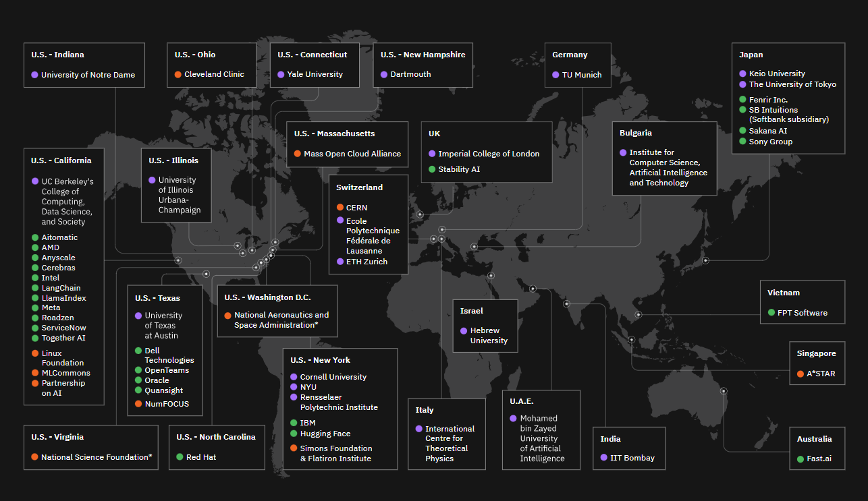Click the map marker located on Israel

(x=491, y=275)
